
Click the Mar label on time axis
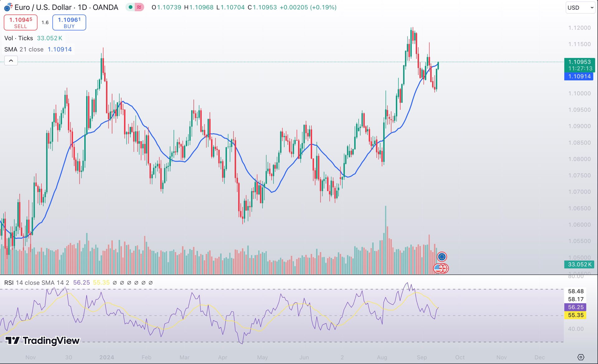184,357
